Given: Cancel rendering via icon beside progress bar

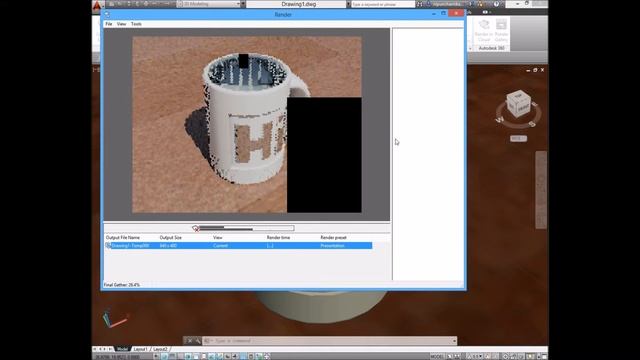Looking at the screenshot, I should click(196, 228).
